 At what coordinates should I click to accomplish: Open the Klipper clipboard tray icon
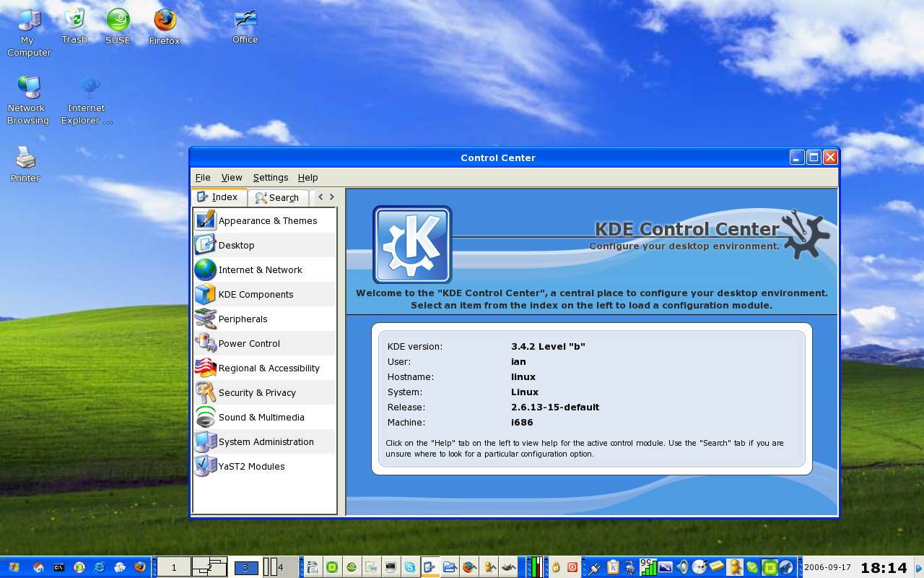pyautogui.click(x=614, y=567)
